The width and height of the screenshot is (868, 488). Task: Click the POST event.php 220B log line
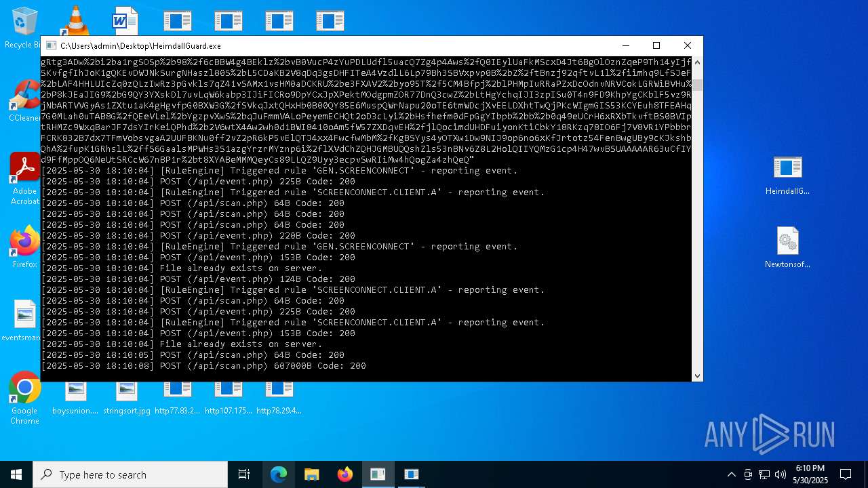click(x=198, y=236)
